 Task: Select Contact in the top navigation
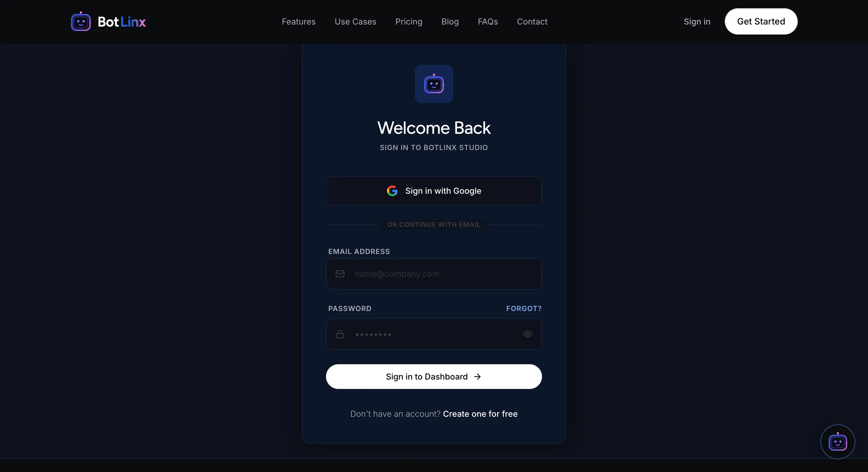(x=532, y=22)
